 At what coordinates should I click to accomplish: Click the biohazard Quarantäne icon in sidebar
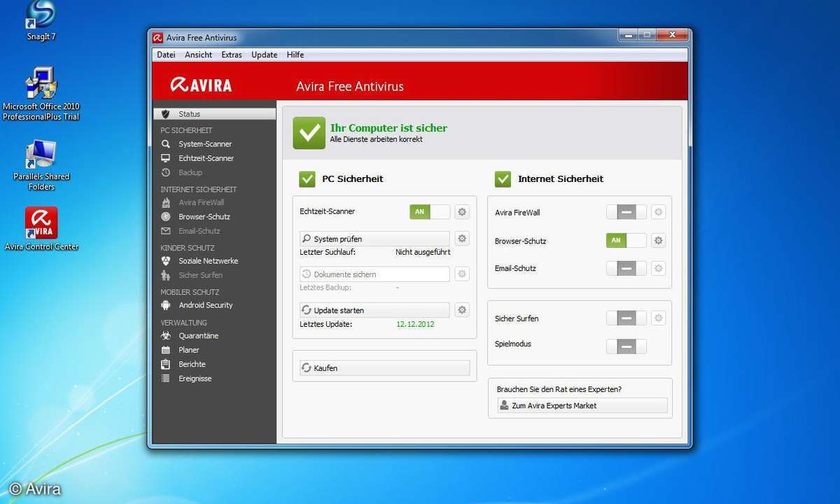tap(166, 336)
